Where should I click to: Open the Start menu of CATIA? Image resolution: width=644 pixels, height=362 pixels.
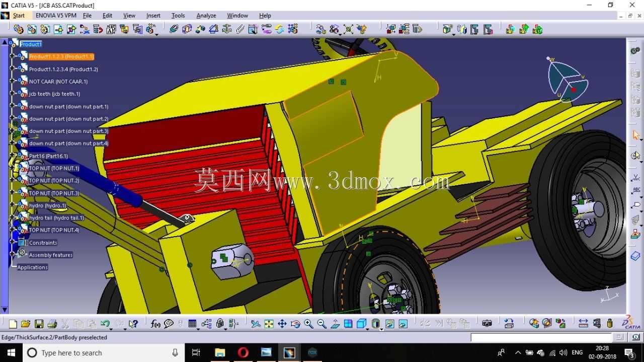click(x=19, y=16)
